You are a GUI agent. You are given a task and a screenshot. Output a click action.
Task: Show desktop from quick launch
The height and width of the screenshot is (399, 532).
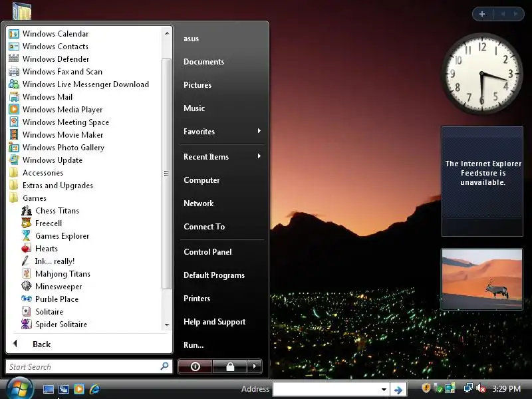[48, 389]
